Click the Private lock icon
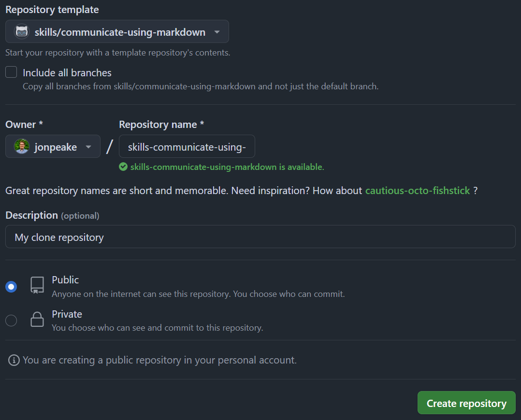The height and width of the screenshot is (420, 521). coord(37,320)
